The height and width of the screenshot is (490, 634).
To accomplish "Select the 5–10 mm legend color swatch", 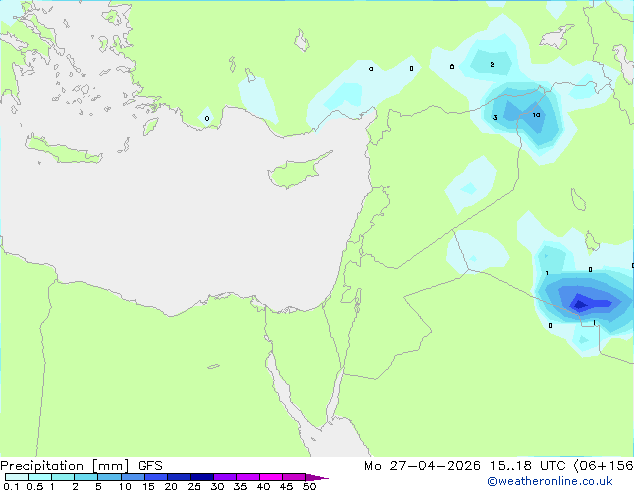I will [109, 477].
